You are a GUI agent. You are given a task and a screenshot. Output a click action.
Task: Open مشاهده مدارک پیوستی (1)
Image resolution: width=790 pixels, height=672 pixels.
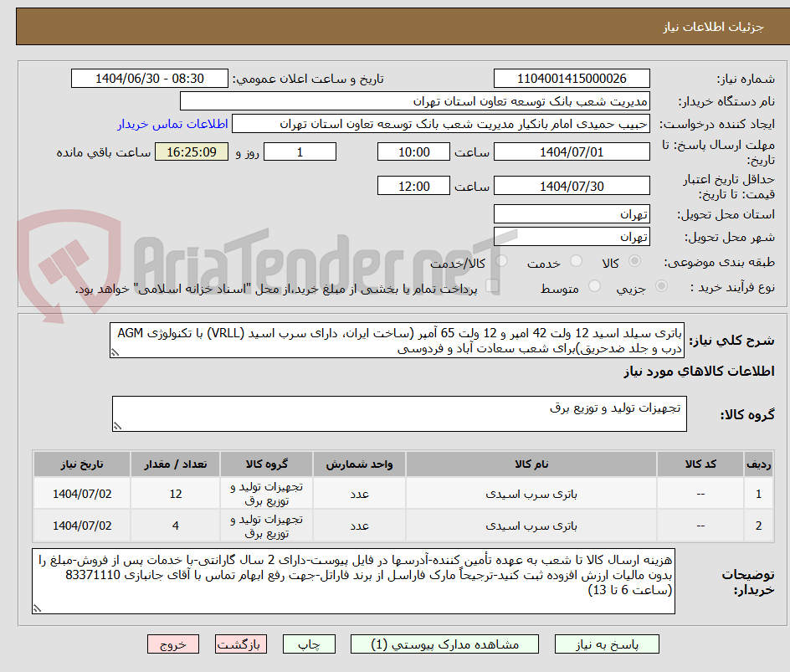(x=453, y=644)
